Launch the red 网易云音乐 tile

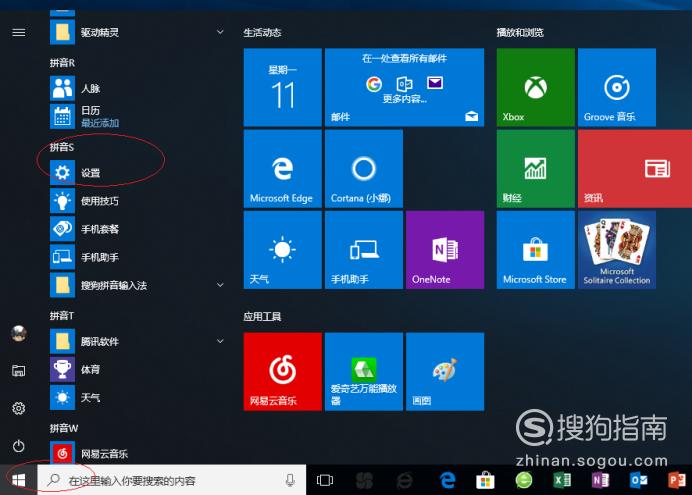282,371
